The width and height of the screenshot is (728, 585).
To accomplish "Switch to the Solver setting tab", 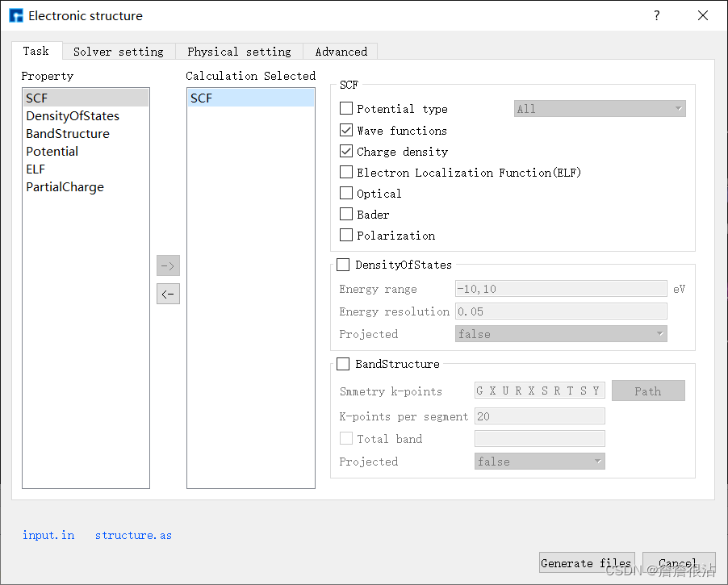I will click(x=119, y=52).
